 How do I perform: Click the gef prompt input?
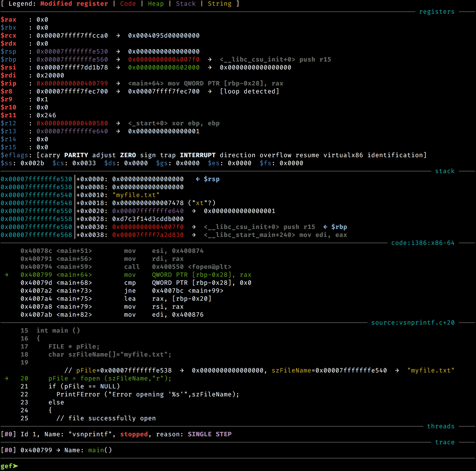tap(9, 466)
